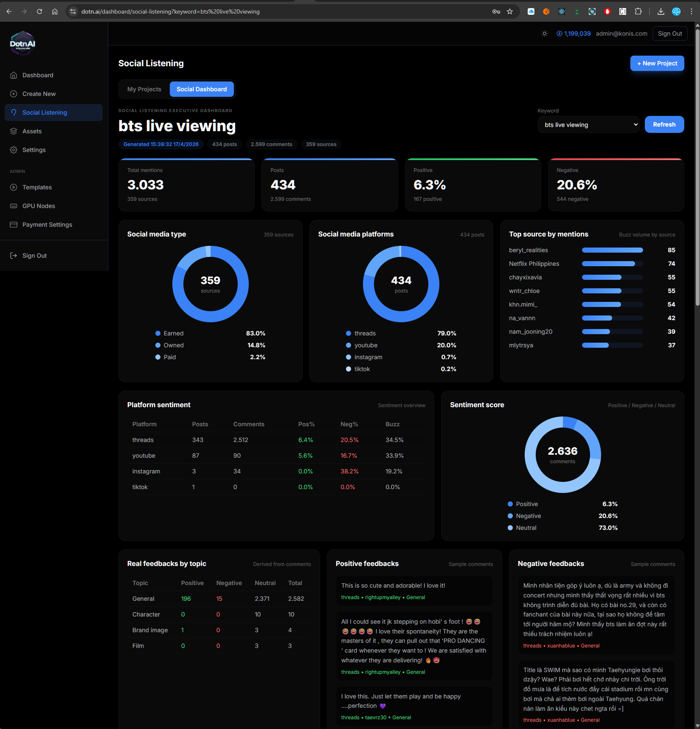Open the browser downloads icon
The height and width of the screenshot is (729, 700).
pos(661,11)
